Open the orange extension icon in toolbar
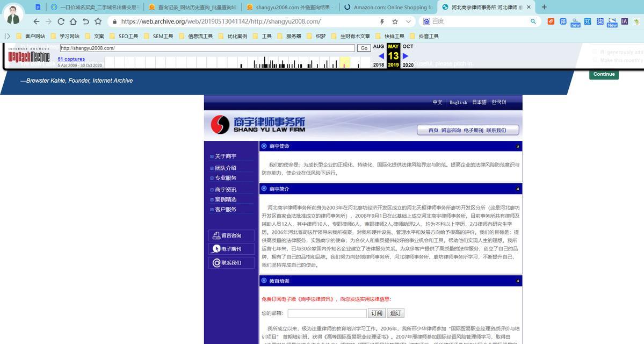Screen dimensions: 644x344 551,21
